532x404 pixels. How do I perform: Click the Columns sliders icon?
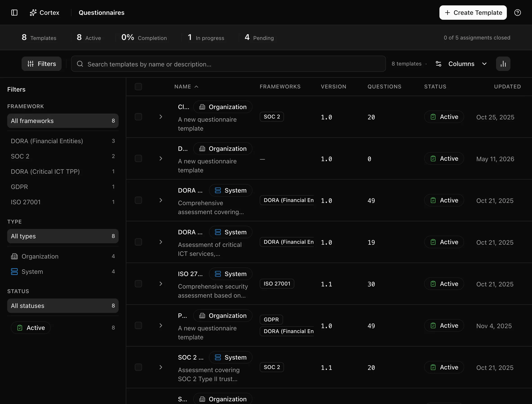coord(439,64)
